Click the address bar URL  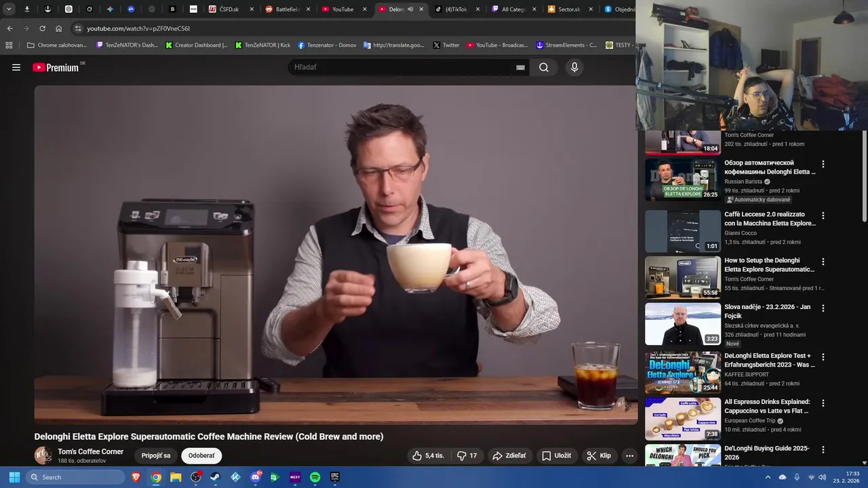point(138,28)
